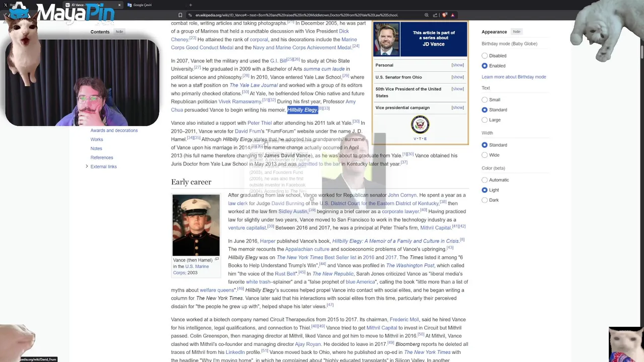This screenshot has height=362, width=644.
Task: Go to Awards and decorations section
Action: (114, 131)
